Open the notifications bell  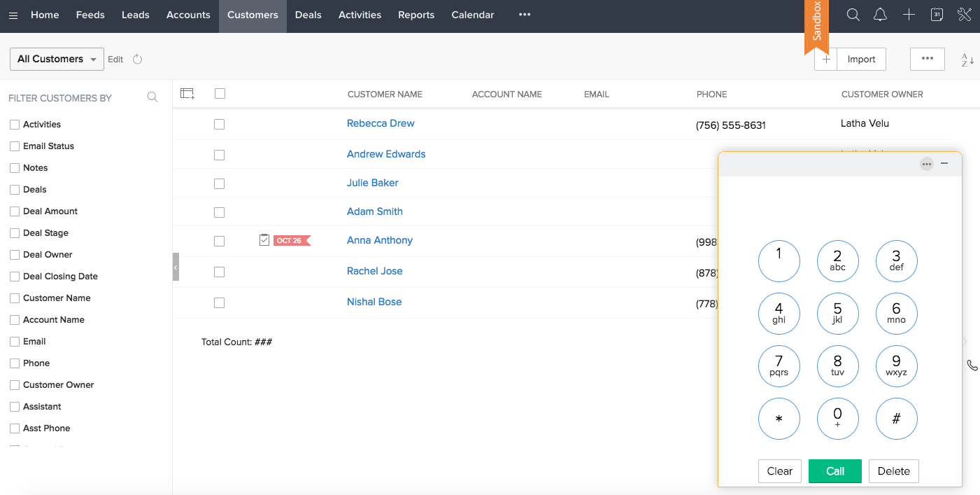click(x=881, y=15)
